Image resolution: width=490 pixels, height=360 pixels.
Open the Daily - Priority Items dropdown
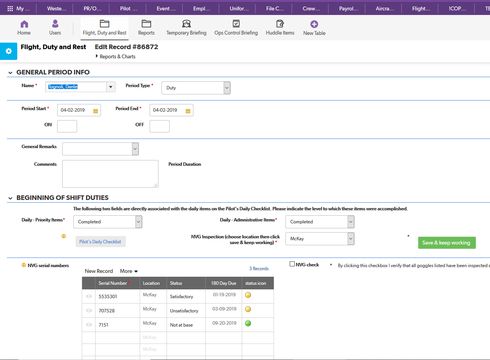[x=109, y=222]
